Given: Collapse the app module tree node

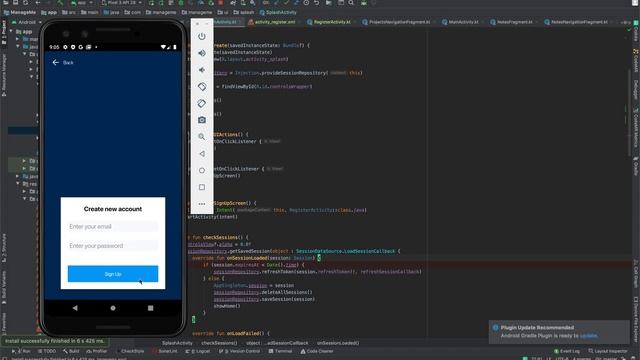Looking at the screenshot, I should click(11, 31).
